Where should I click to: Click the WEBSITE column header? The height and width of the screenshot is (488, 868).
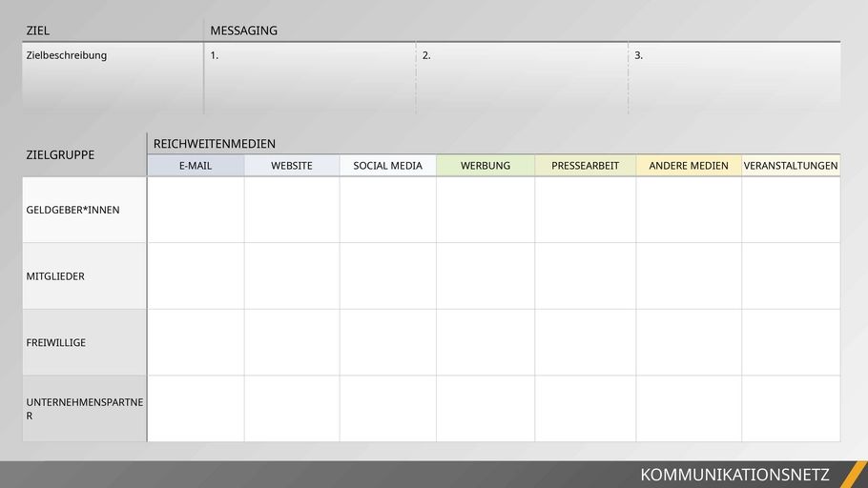pos(292,166)
